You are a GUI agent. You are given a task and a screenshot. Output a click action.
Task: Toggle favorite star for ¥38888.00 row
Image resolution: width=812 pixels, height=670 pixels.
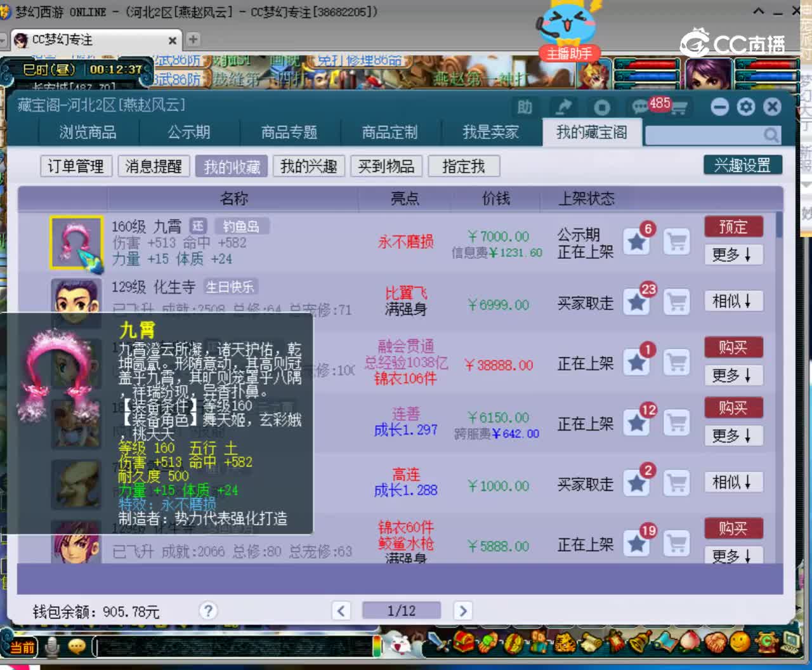[637, 362]
